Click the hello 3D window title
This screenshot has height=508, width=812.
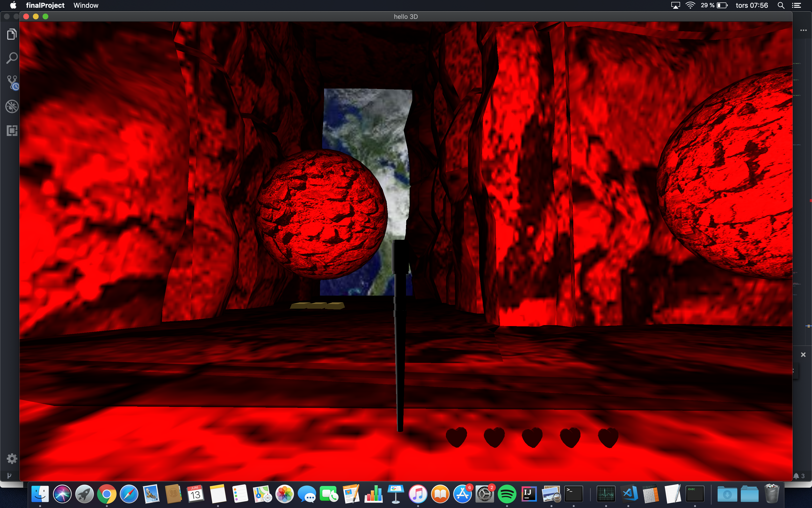[406, 16]
